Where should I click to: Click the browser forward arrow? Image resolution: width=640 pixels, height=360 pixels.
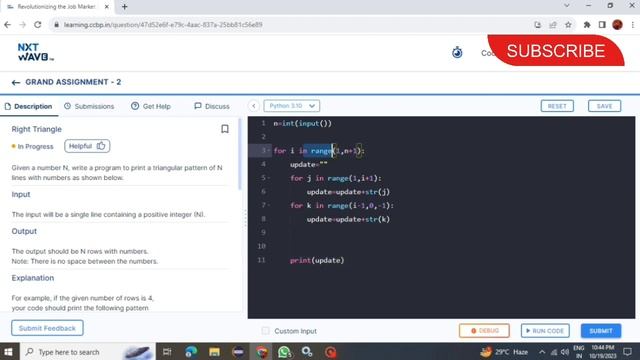pos(22,25)
